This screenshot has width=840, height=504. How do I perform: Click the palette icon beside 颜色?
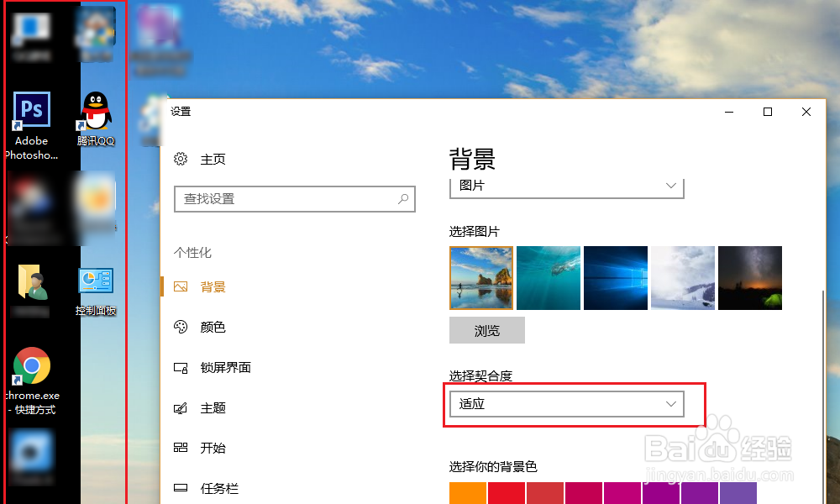(181, 327)
